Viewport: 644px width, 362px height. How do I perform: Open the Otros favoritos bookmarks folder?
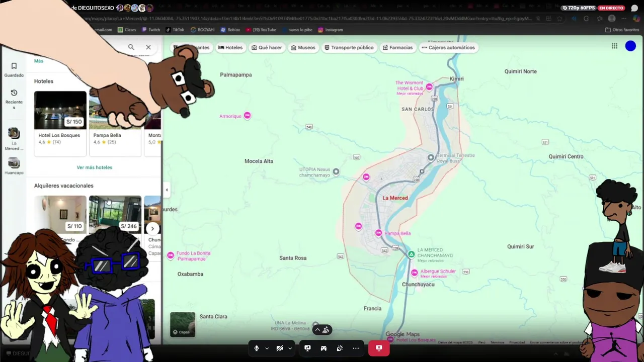(x=622, y=30)
